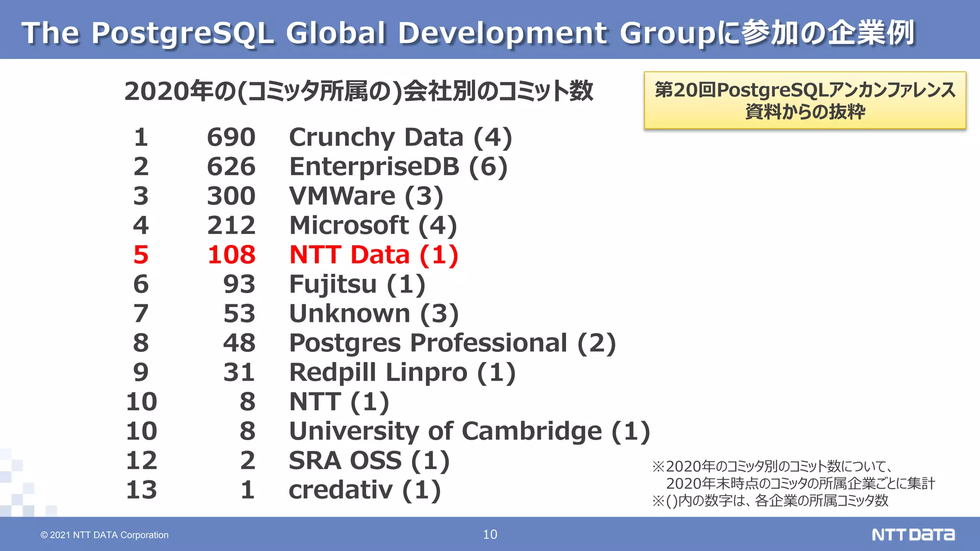The width and height of the screenshot is (980, 551).
Task: Click the copyright '© 2021 NTT DATA Corporation'
Action: coord(104,535)
